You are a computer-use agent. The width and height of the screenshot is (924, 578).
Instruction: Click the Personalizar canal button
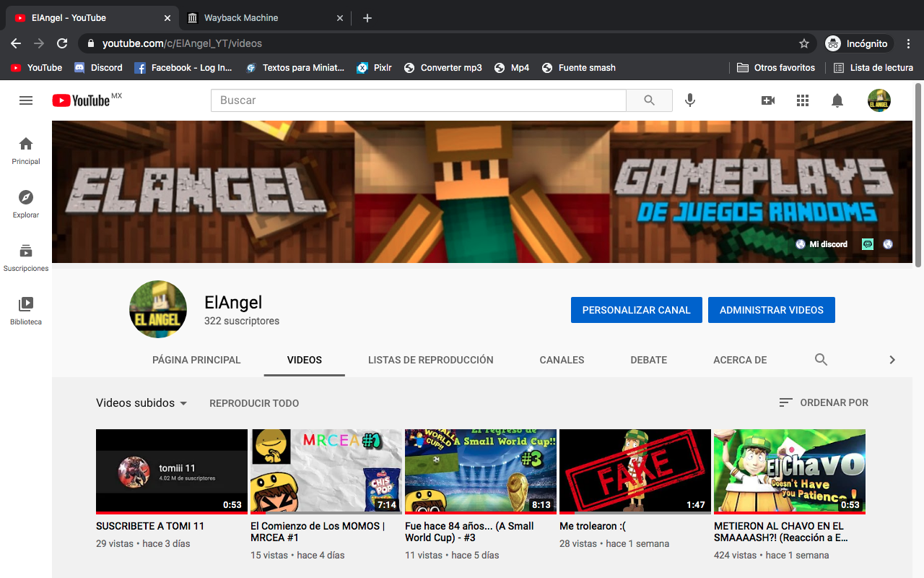(x=637, y=310)
